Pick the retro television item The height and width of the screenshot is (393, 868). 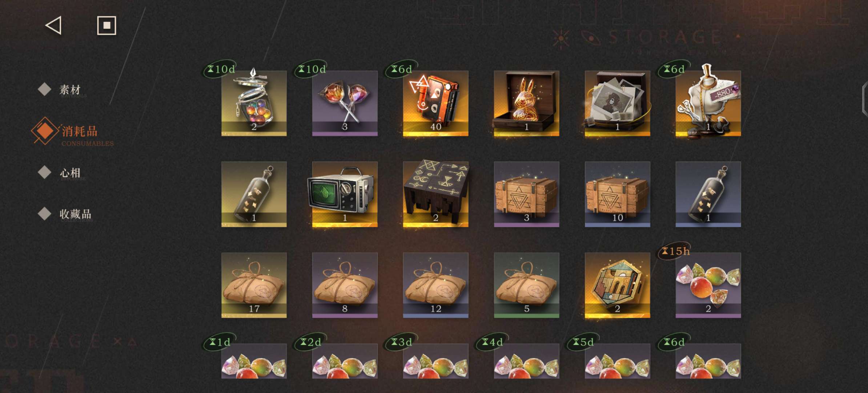(x=345, y=194)
